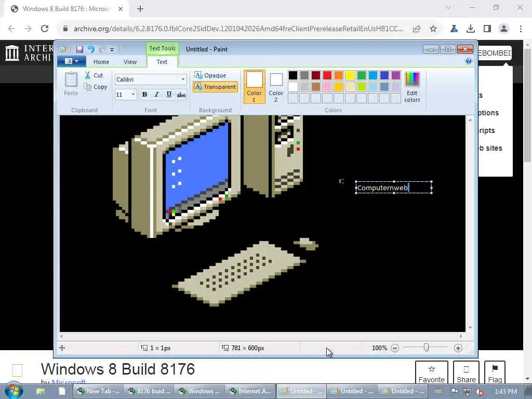Screen dimensions: 532x399
Task: Copy selection using the Copy button
Action: pos(96,87)
